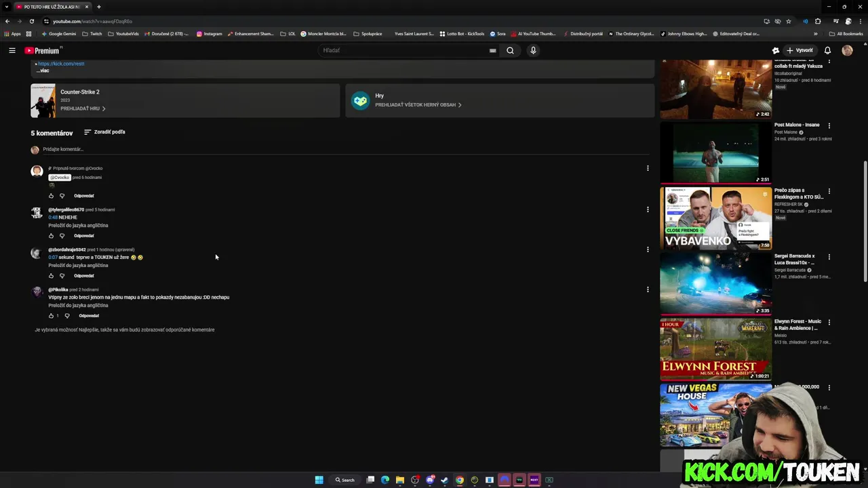Dislike the comment by @tylergalileo8670
The height and width of the screenshot is (488, 868).
point(62,236)
